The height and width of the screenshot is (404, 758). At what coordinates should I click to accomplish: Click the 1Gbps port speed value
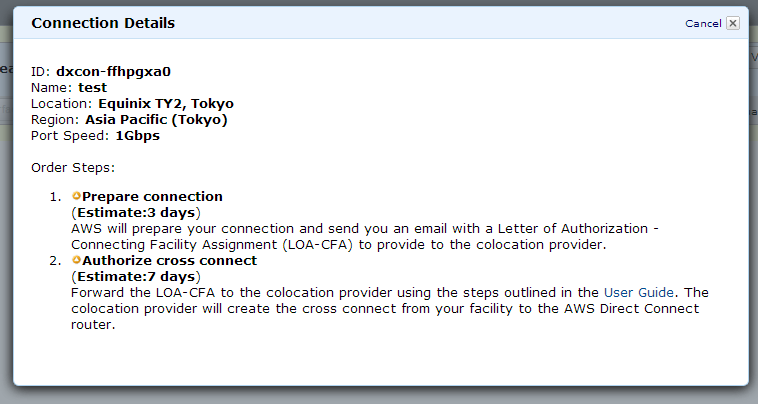coord(137,136)
